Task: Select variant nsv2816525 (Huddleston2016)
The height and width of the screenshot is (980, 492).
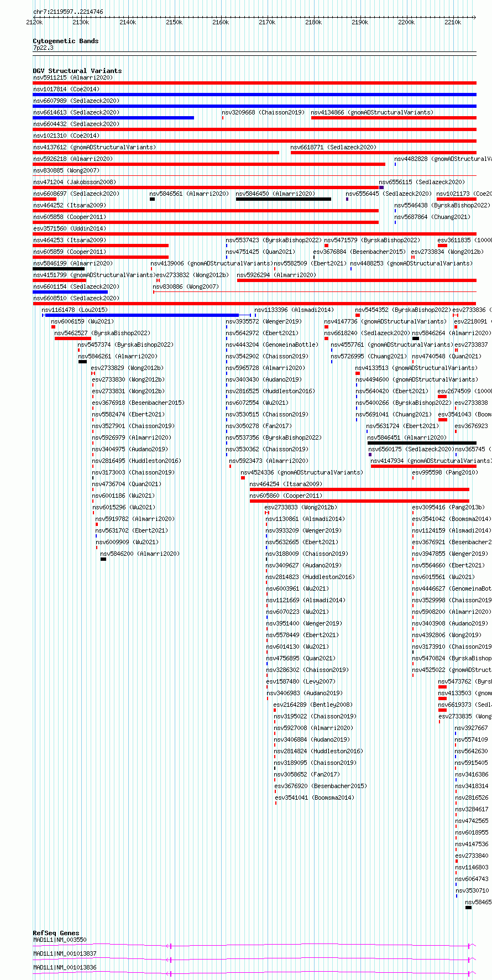Action: click(270, 392)
